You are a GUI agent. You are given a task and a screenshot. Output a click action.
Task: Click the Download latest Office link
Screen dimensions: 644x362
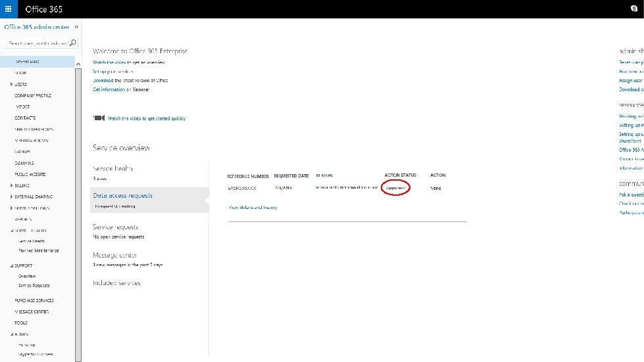(x=103, y=80)
